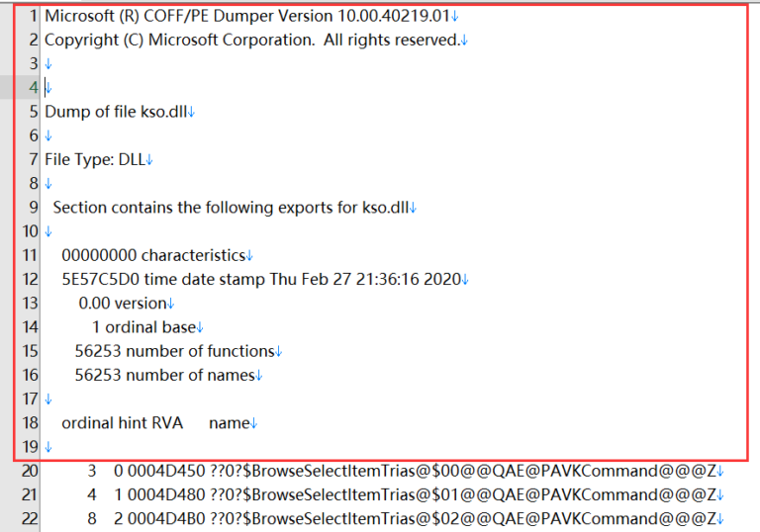Click the $01 BrowseSelectItemTrias symbol name

(463, 494)
